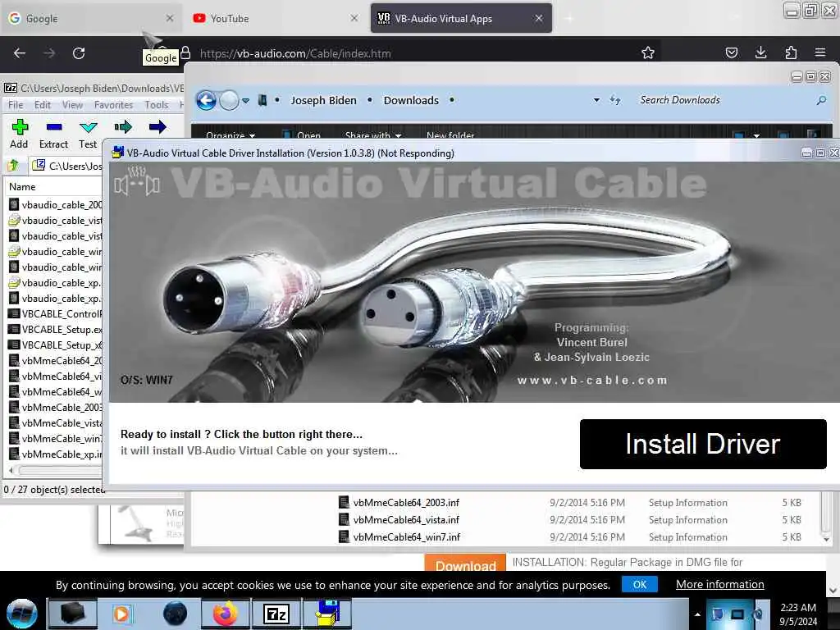Open the Explorer recent locations dropdown arrow
The height and width of the screenshot is (630, 840).
(x=245, y=100)
